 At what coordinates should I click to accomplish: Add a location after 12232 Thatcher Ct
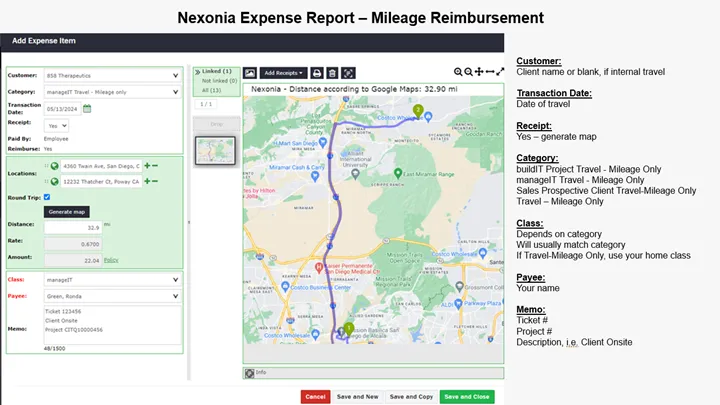(x=147, y=181)
